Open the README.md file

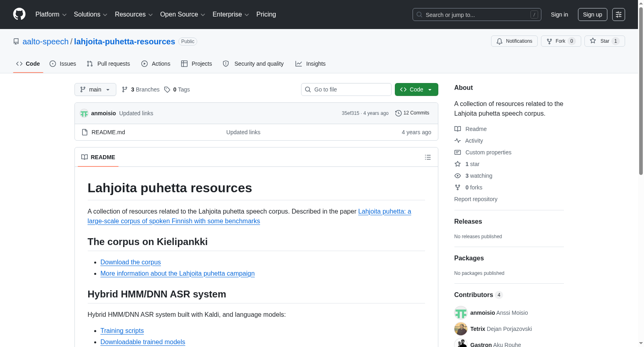coord(108,132)
